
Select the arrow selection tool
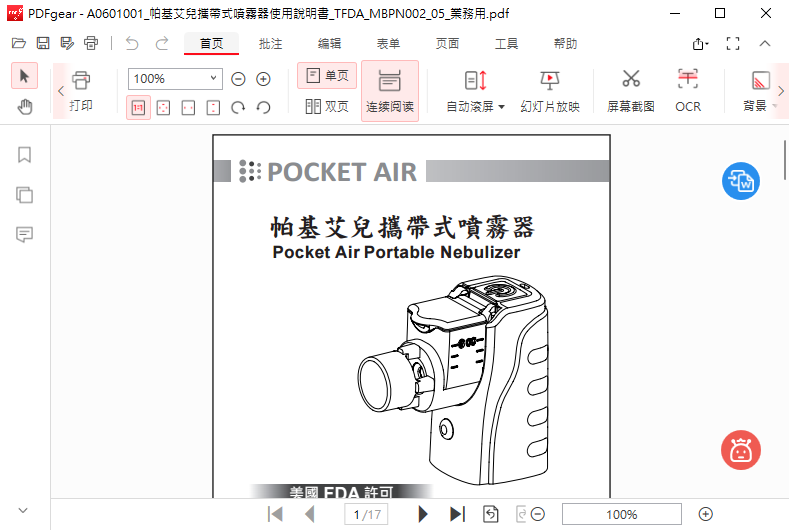click(x=24, y=76)
